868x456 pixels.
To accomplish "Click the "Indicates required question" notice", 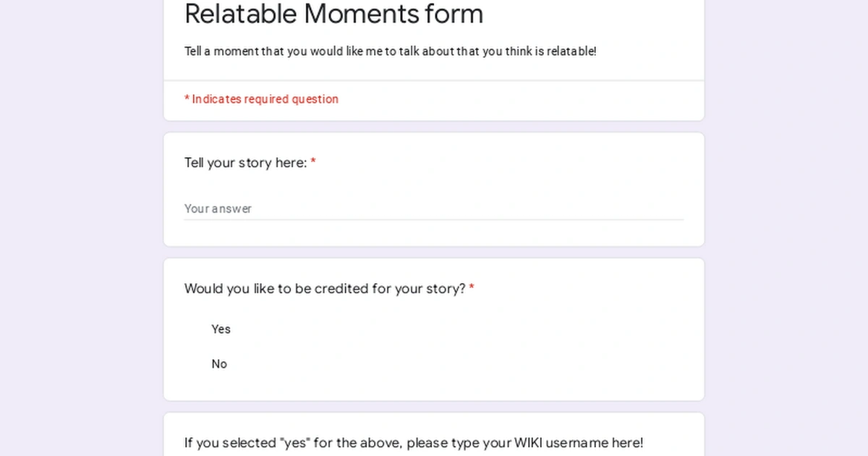I will tap(265, 99).
